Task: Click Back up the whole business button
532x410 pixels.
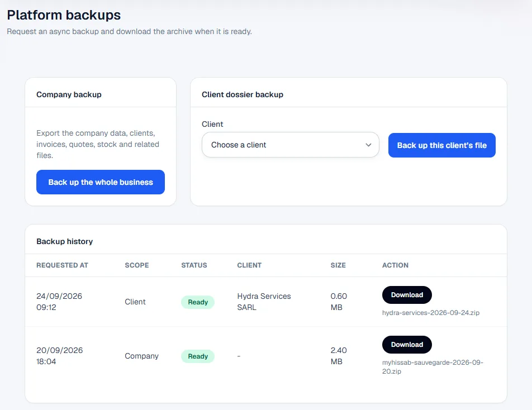Action: [x=101, y=182]
